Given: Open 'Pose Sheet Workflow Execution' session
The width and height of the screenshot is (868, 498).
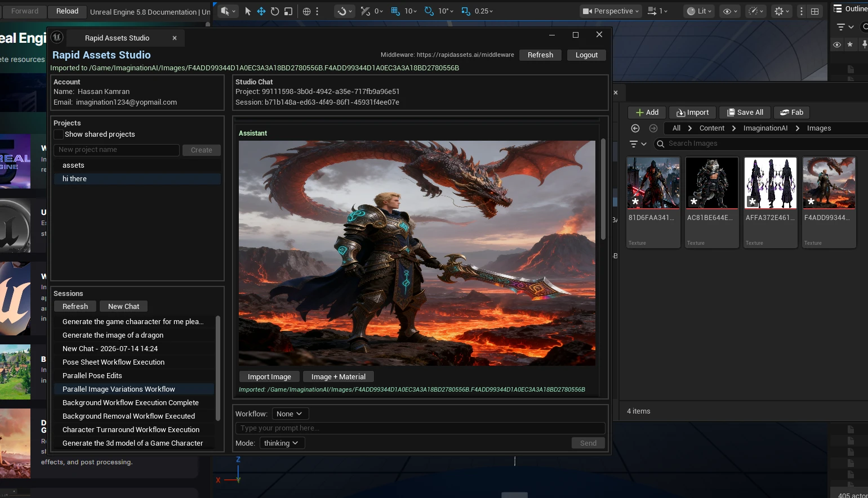Looking at the screenshot, I should (x=134, y=362).
